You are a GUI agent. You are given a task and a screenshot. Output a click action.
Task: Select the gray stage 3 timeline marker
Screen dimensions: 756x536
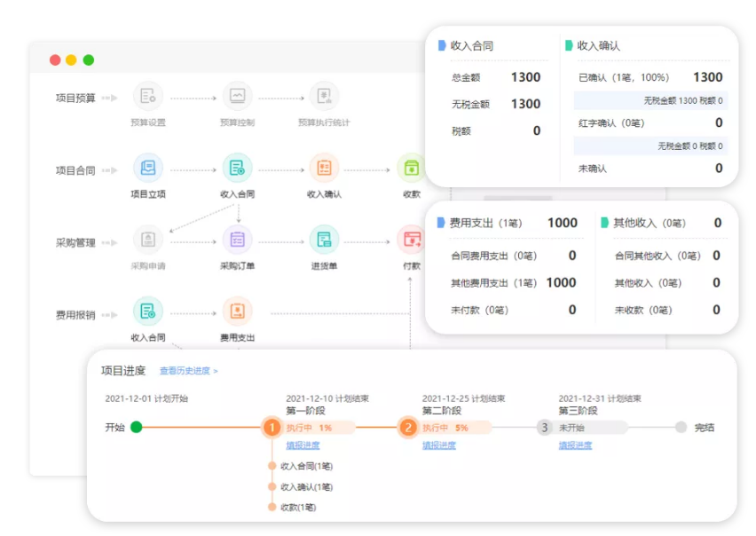(x=544, y=428)
